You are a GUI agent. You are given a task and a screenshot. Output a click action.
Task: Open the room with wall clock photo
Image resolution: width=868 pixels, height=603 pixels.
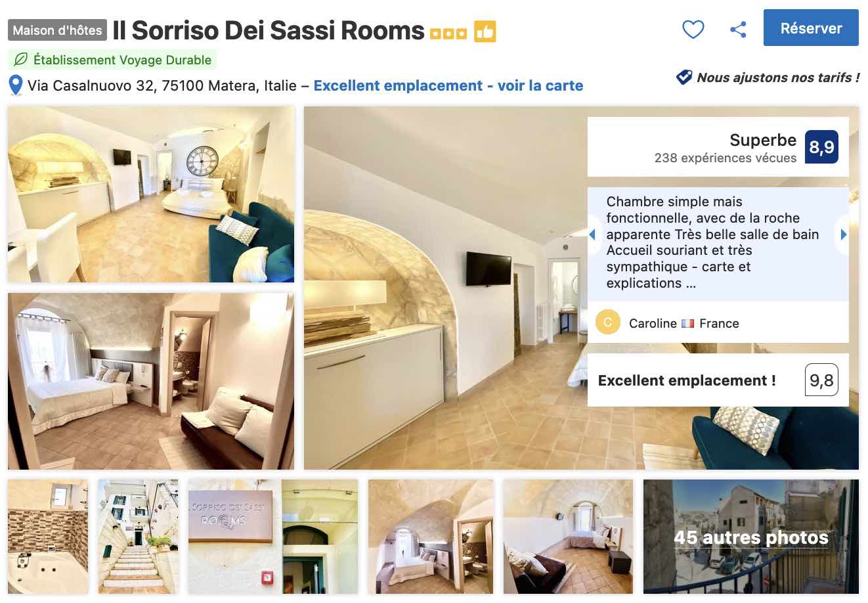[152, 194]
